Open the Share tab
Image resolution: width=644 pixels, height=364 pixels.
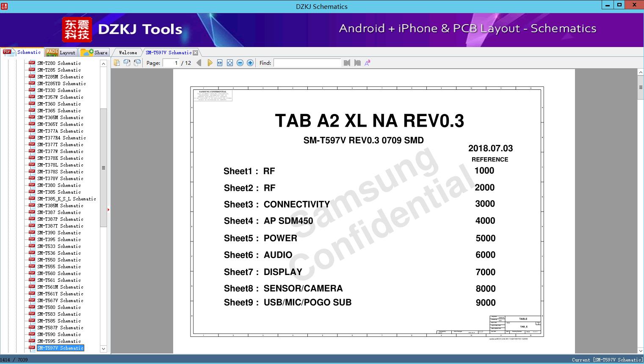tap(94, 53)
